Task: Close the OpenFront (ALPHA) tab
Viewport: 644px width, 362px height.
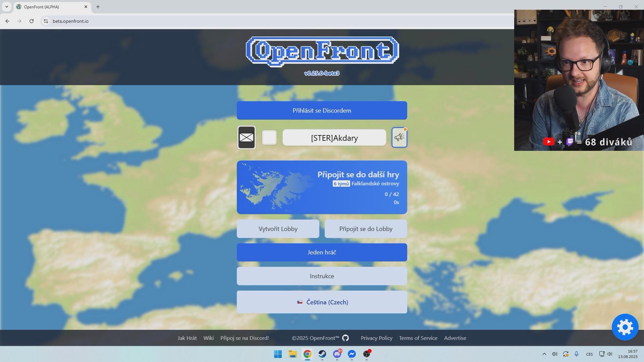Action: (x=86, y=7)
